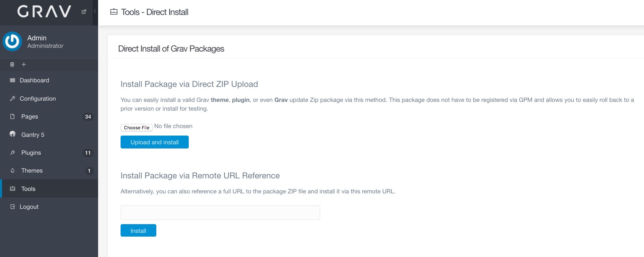Click the Plugins count badge 11
Image resolution: width=644 pixels, height=257 pixels.
pyautogui.click(x=88, y=153)
